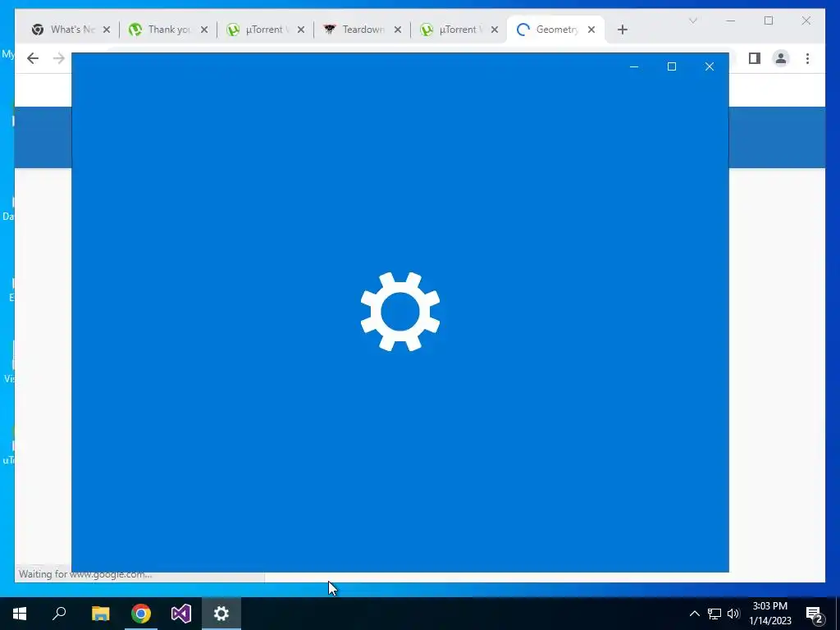Screen dimensions: 840x630
Task: Maximize the Chrome window
Action: click(768, 21)
